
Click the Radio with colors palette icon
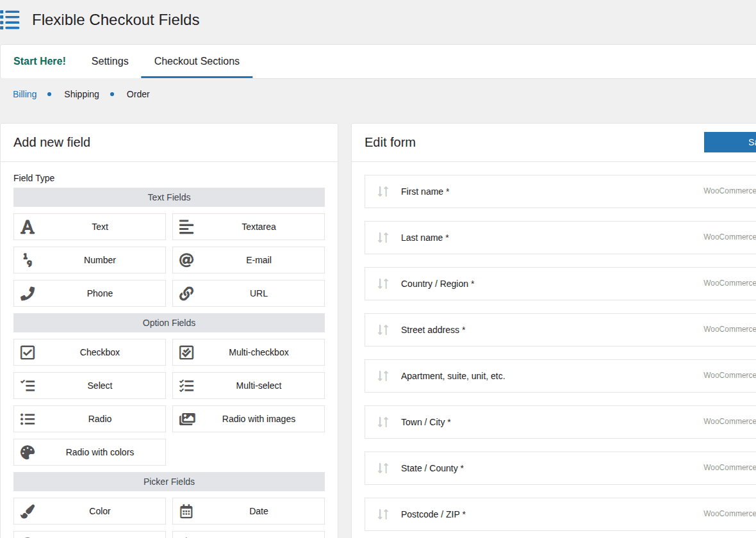[28, 452]
